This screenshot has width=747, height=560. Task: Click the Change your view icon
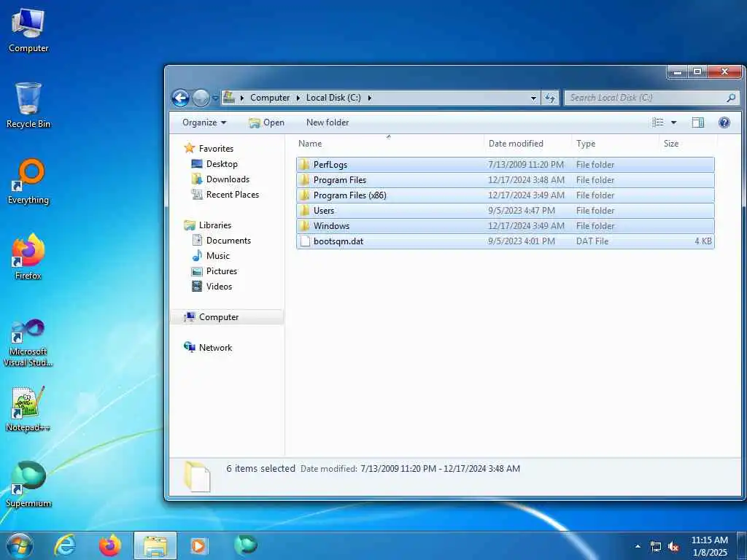click(x=658, y=122)
